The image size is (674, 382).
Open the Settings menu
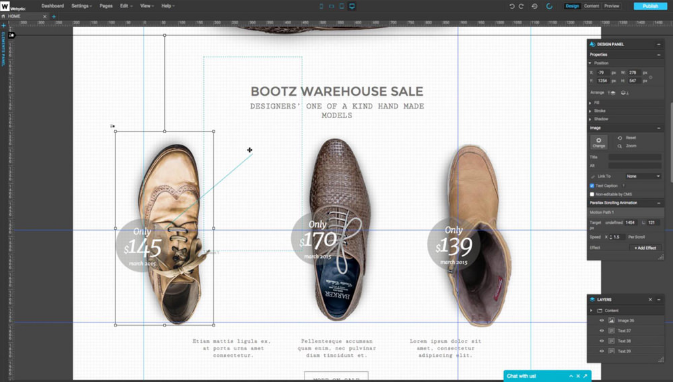[x=81, y=6]
